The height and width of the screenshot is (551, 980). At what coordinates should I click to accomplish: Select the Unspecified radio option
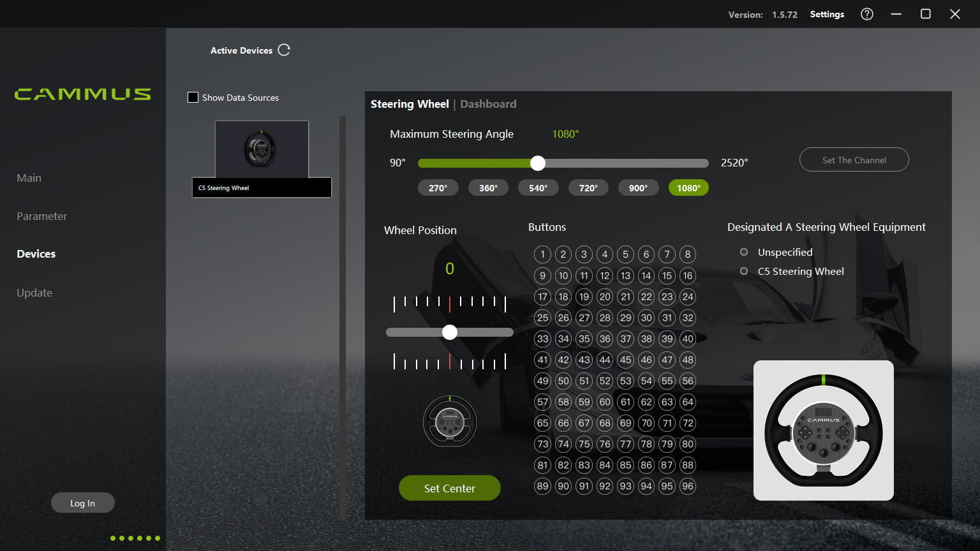pyautogui.click(x=743, y=252)
